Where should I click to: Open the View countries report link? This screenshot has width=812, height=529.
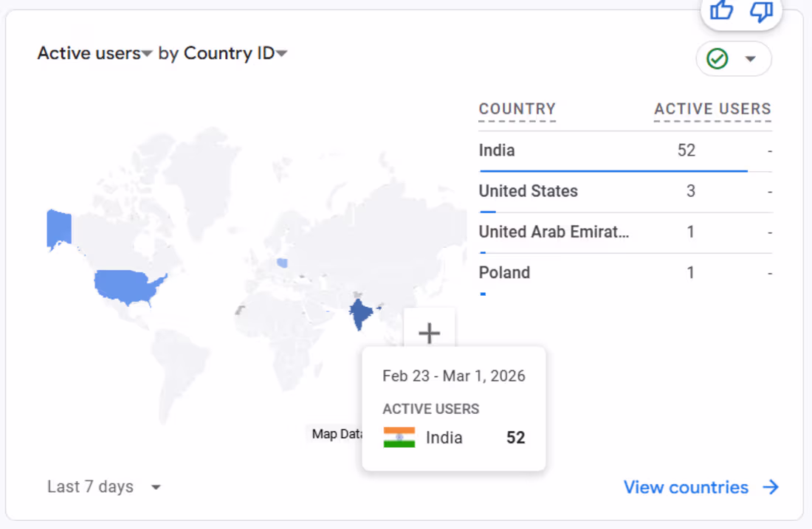click(686, 487)
